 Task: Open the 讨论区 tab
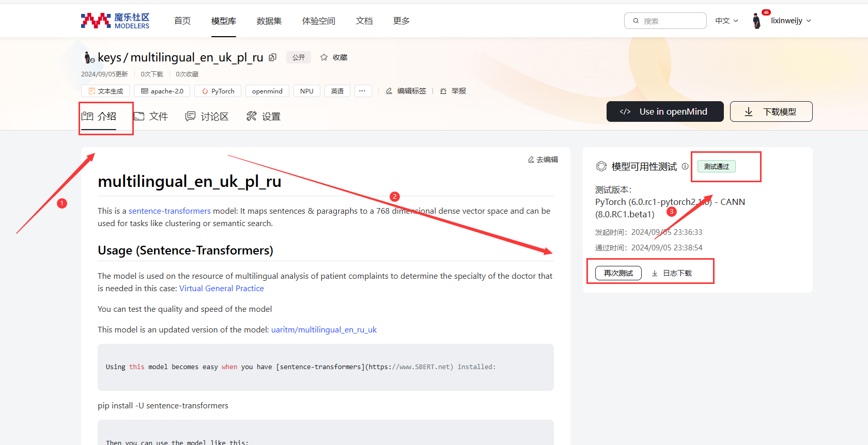[207, 116]
